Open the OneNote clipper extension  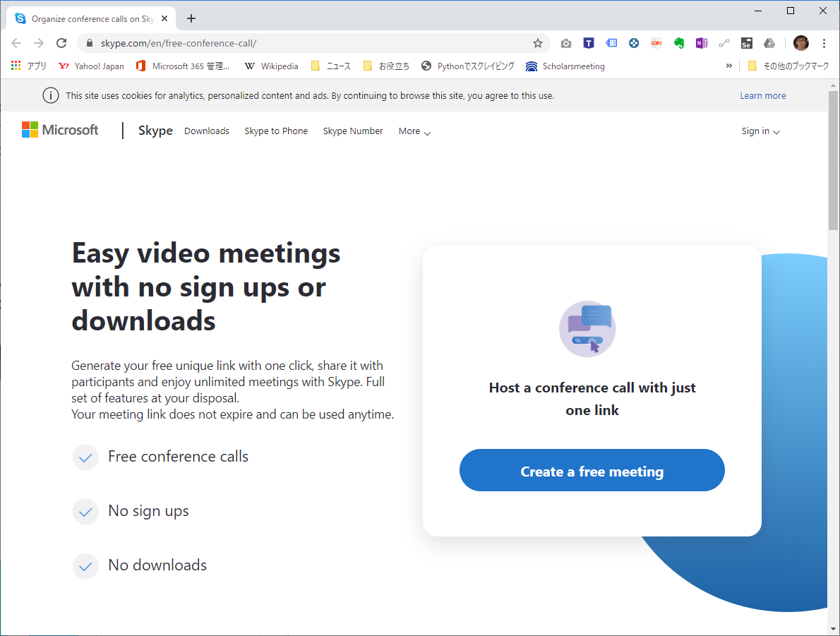point(701,43)
